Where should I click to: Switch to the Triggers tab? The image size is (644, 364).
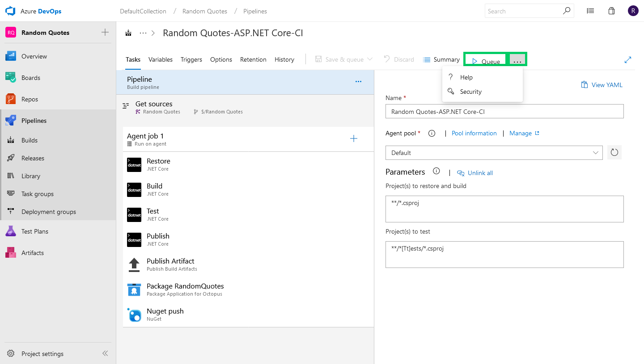pyautogui.click(x=191, y=59)
